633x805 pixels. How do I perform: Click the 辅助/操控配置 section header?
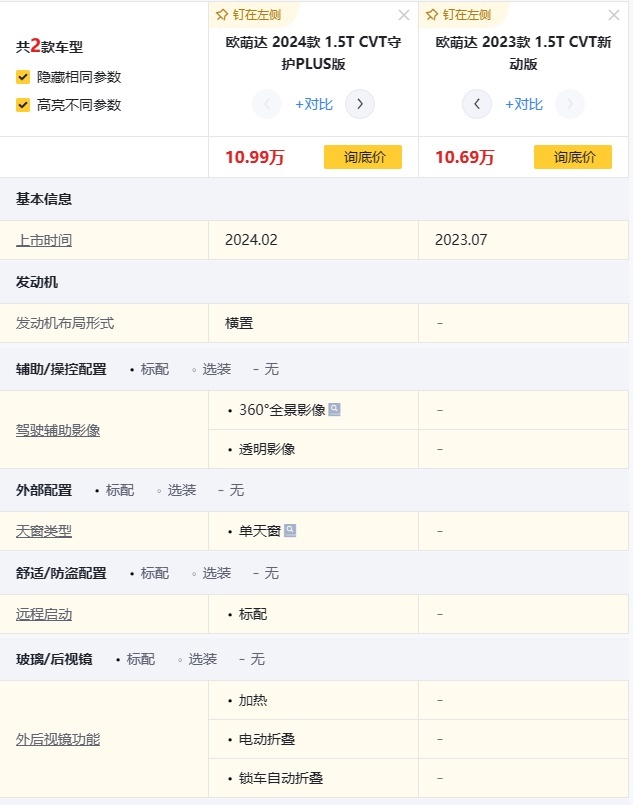tap(61, 369)
